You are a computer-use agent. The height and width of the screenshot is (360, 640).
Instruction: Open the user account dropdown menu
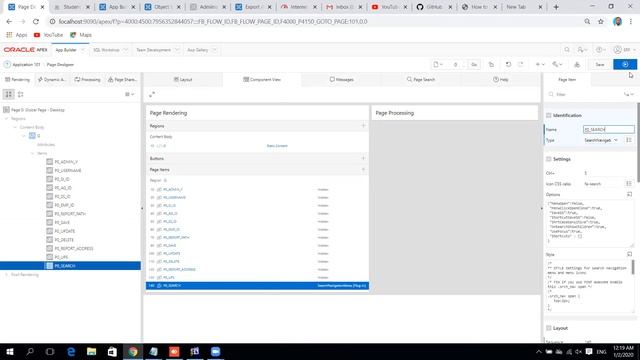tap(624, 50)
